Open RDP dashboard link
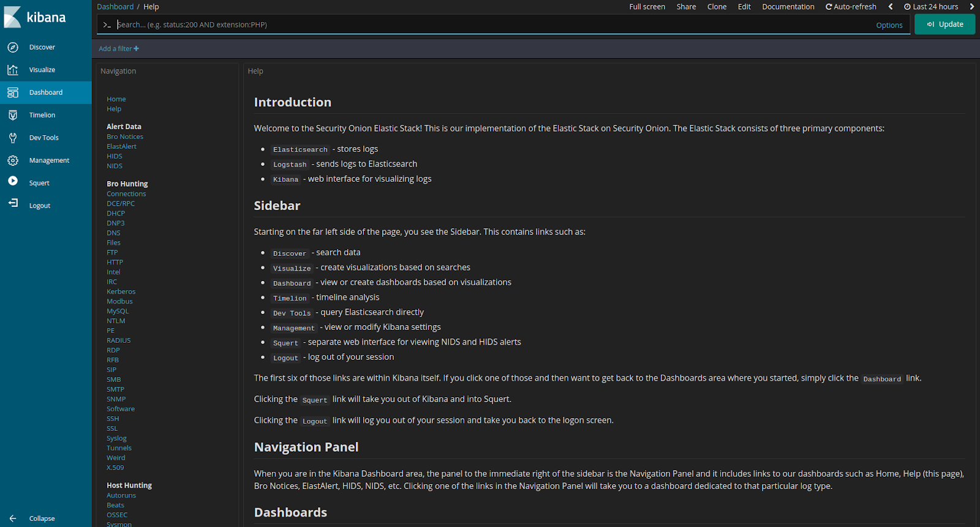980x527 pixels. [x=113, y=351]
